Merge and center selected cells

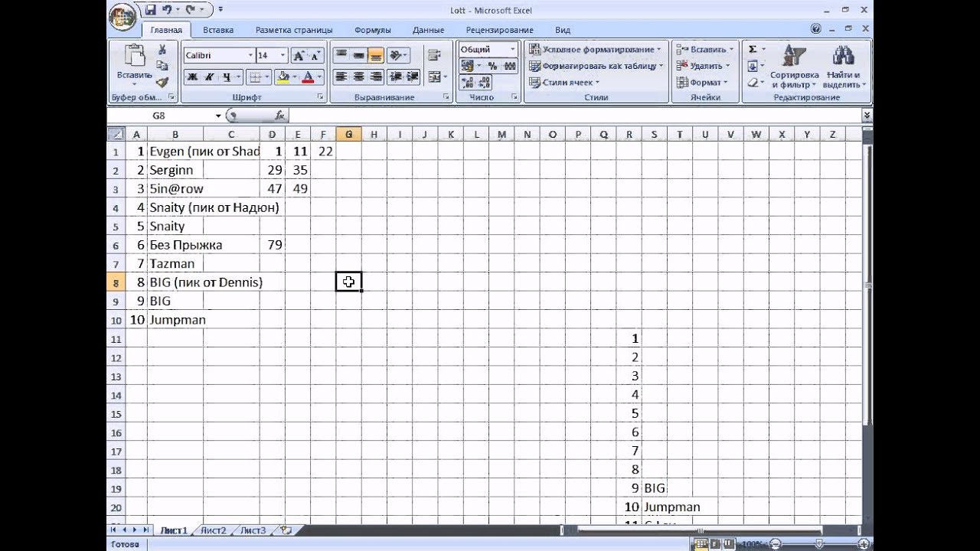click(434, 77)
